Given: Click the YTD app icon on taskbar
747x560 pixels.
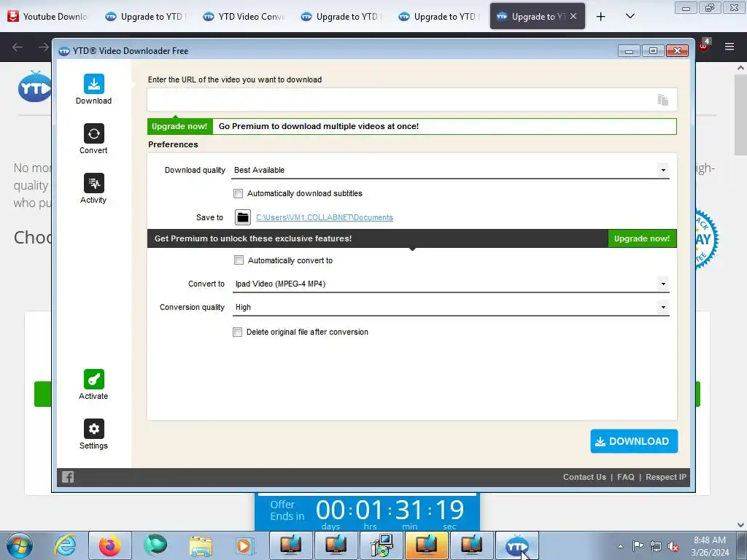Looking at the screenshot, I should tap(517, 545).
